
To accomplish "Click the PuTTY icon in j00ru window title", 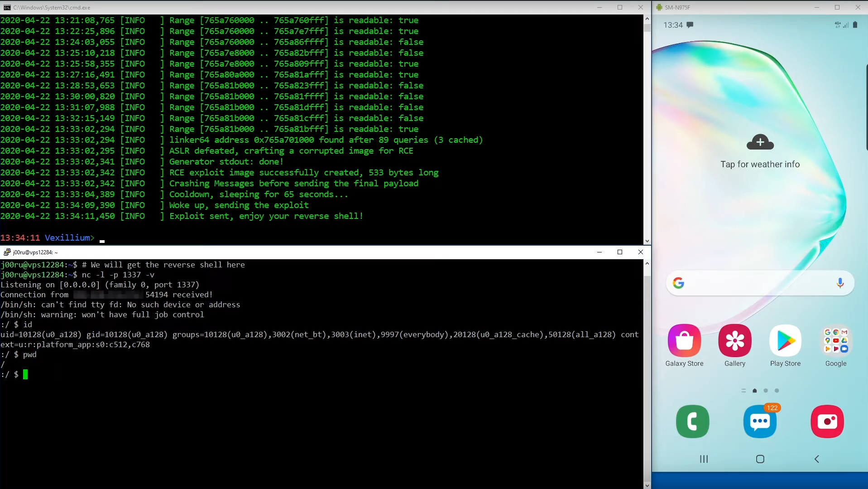I will coord(7,252).
